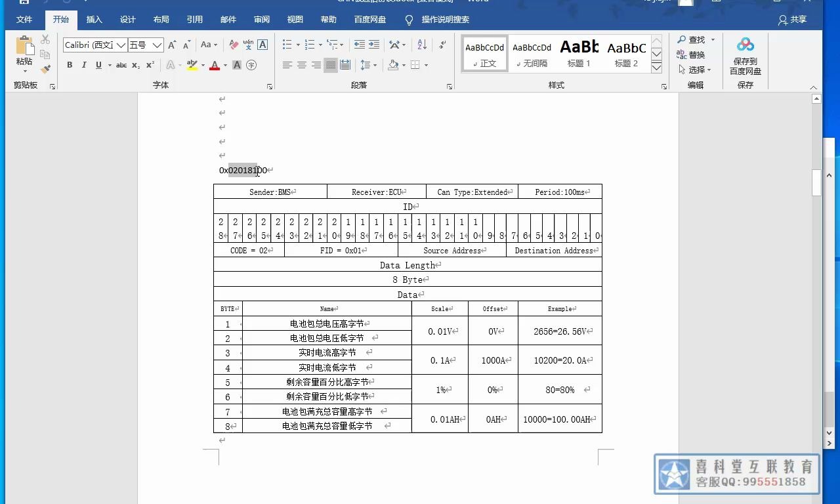
Task: Toggle character shading (gray A)
Action: pos(237,65)
